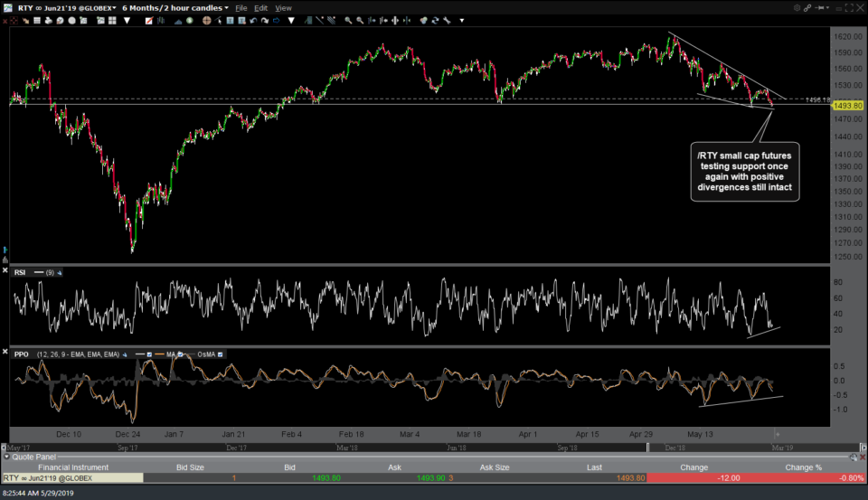
Task: Open the dropdown arrow beside the pushpin
Action: pos(827,8)
